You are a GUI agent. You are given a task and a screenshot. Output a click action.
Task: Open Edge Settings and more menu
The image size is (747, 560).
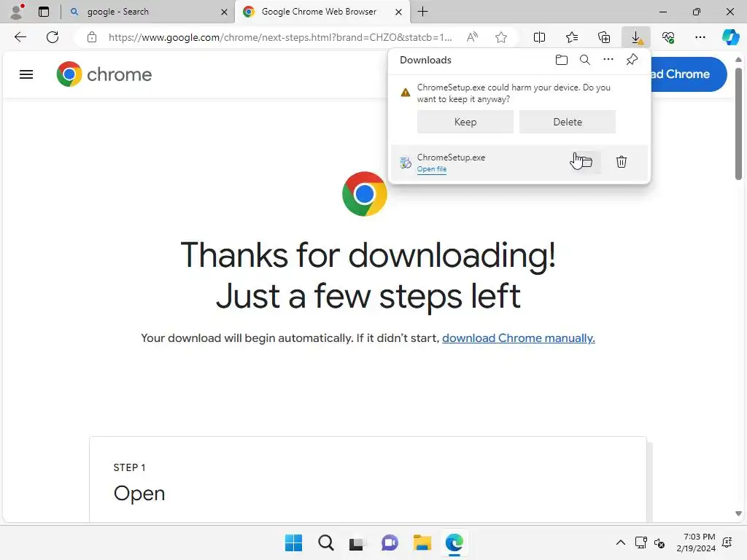coord(700,37)
